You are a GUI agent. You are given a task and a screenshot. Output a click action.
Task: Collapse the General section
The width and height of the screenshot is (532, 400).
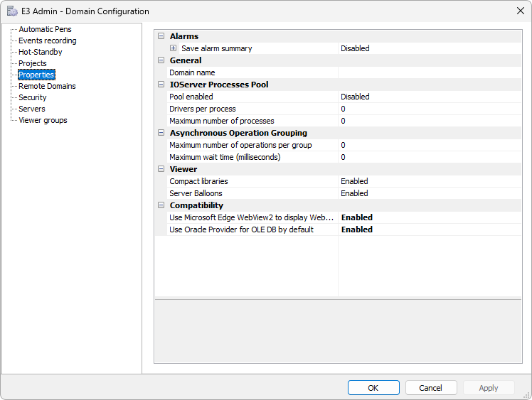[x=161, y=60]
